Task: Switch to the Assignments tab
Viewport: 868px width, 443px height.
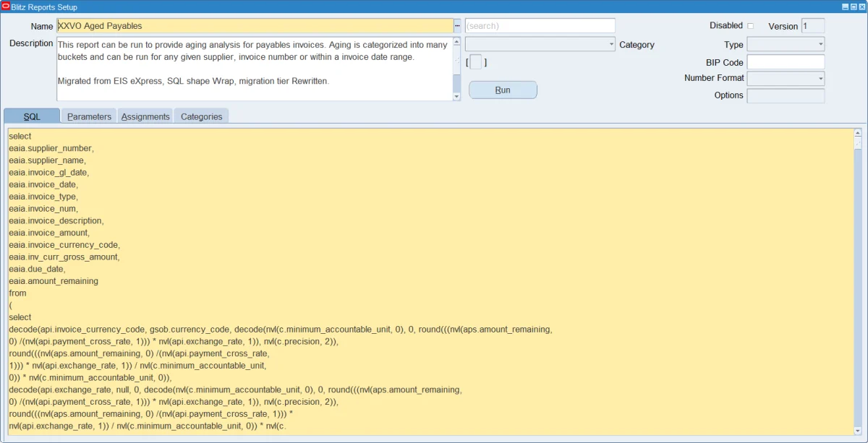Action: [145, 116]
